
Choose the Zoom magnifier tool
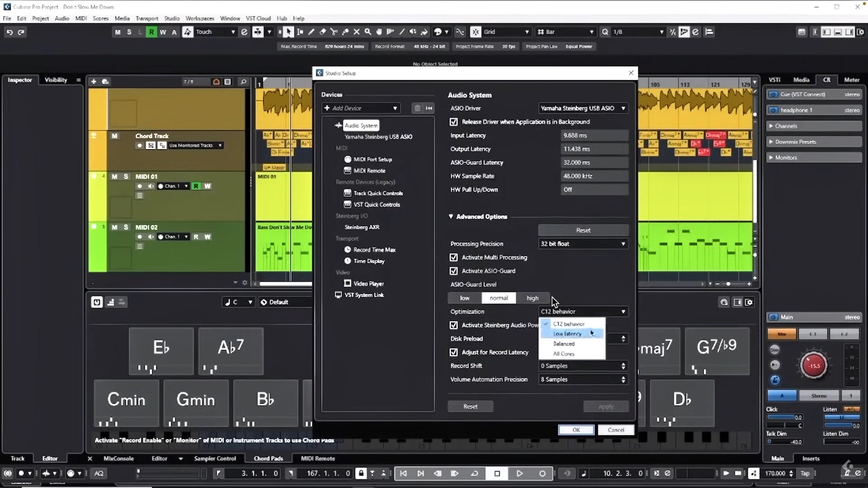[x=368, y=32]
